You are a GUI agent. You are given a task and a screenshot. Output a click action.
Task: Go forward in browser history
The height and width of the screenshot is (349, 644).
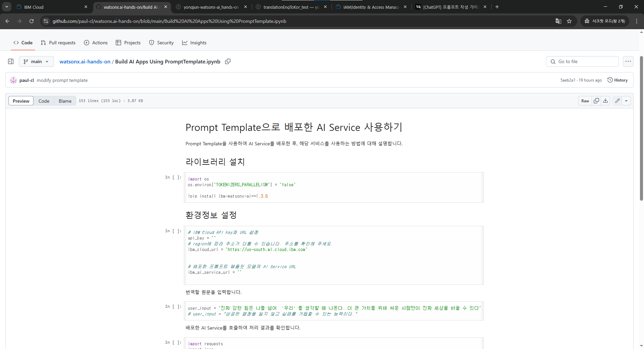click(x=19, y=21)
